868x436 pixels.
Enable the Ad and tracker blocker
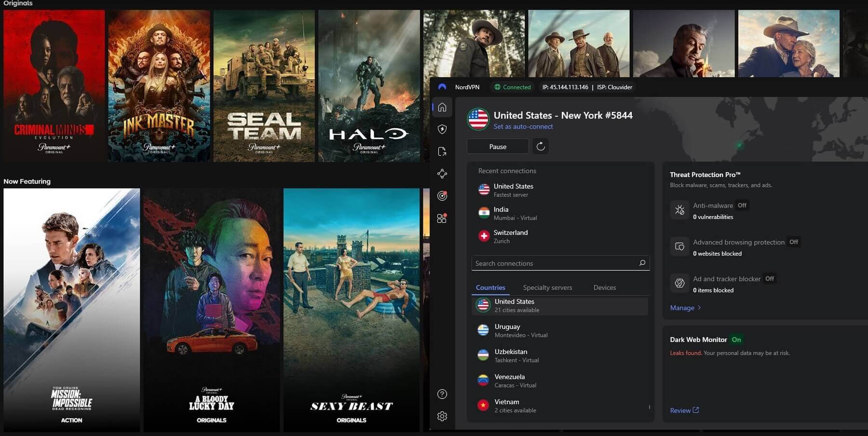coord(770,278)
